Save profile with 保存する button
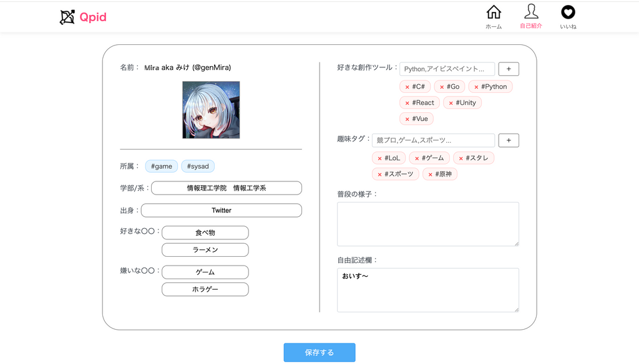Screen dimensions: 639x364 (319, 353)
